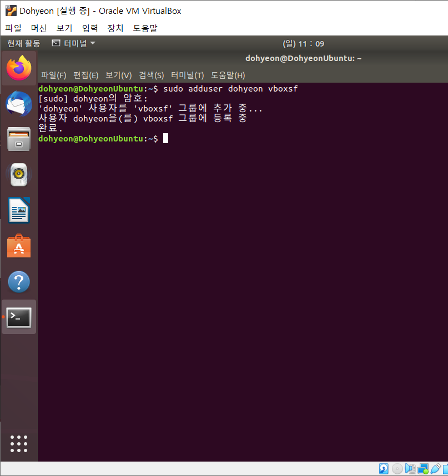The width and height of the screenshot is (448, 476).
Task: Click the hard disk status icon
Action: coord(384,469)
